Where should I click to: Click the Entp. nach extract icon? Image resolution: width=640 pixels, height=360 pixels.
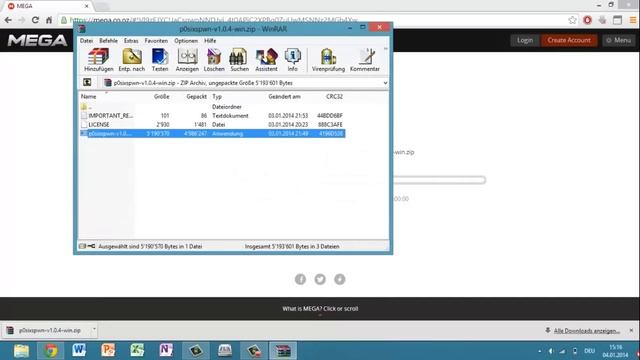132,60
